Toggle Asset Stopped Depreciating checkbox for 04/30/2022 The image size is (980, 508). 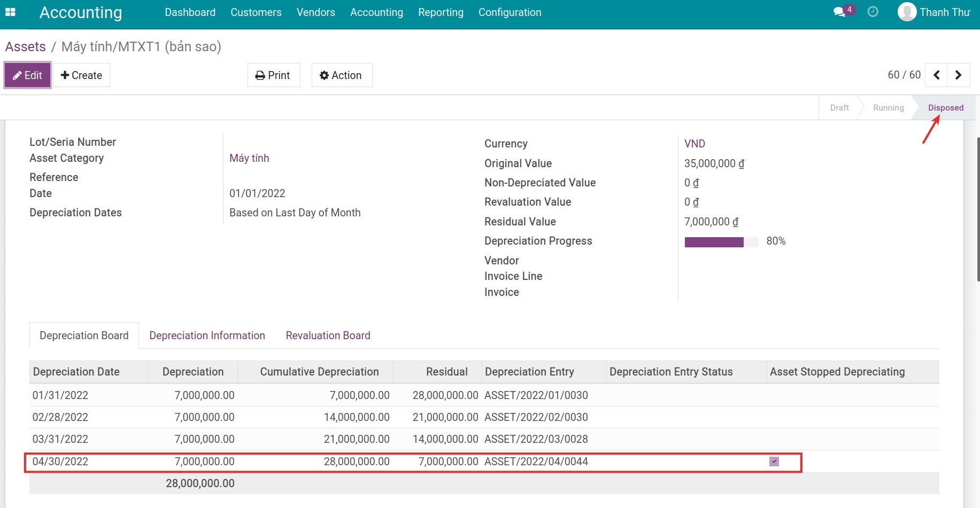click(774, 462)
